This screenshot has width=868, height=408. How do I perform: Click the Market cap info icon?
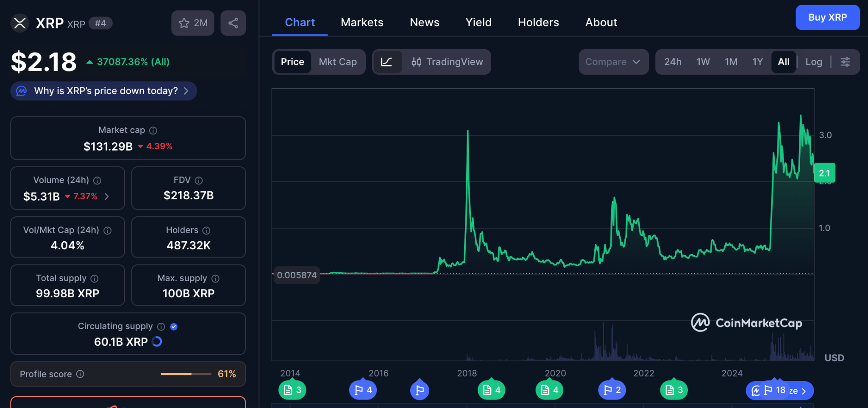[x=153, y=131]
